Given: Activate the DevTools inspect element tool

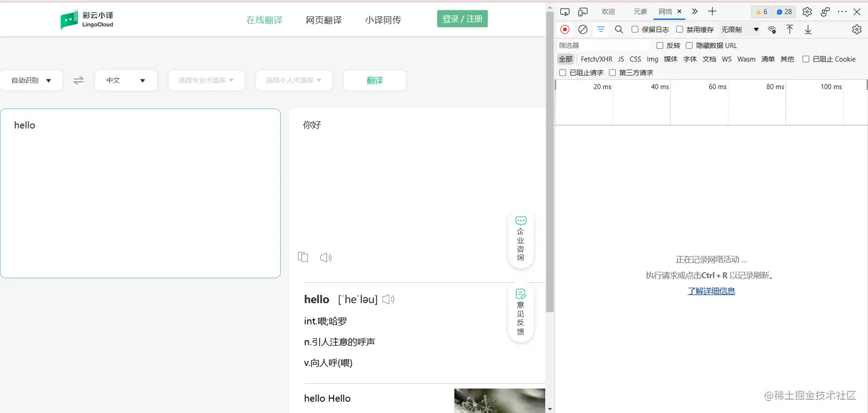Looking at the screenshot, I should (565, 11).
